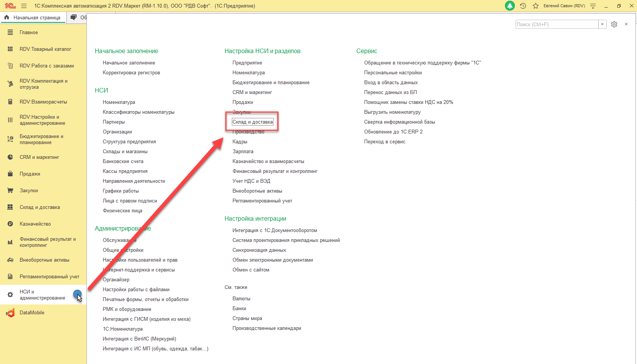Open the Предприятие settings link

pos(247,63)
